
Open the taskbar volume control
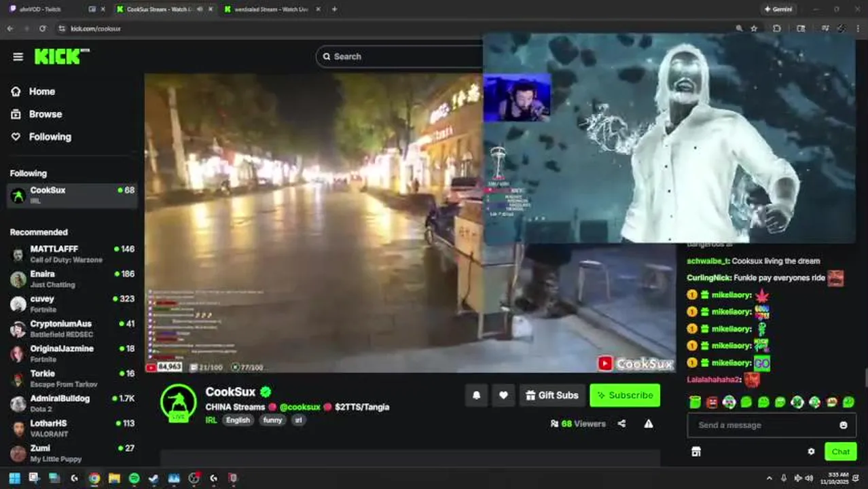coord(808,478)
